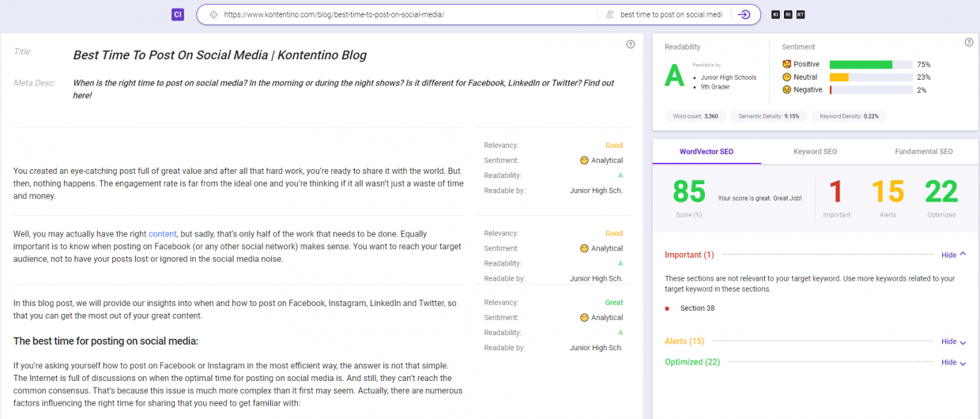The height and width of the screenshot is (419, 980).
Task: Click the Positive sentiment emoji icon
Action: pos(786,64)
